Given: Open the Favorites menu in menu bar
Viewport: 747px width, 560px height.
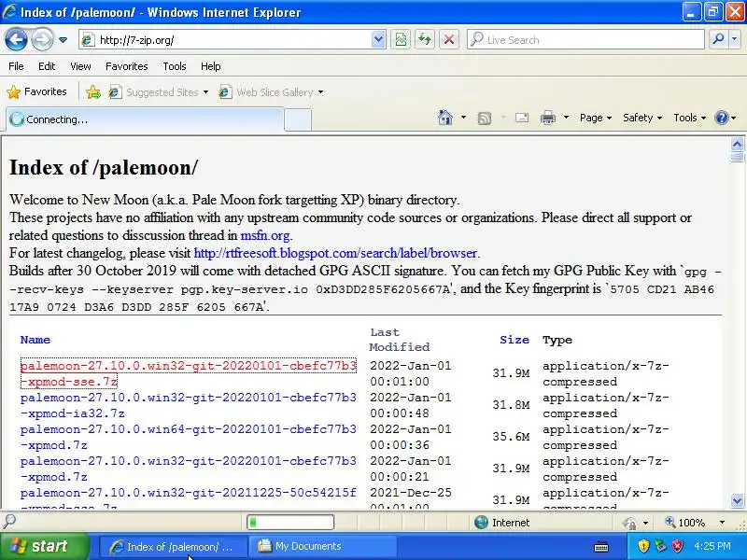Looking at the screenshot, I should pos(127,66).
